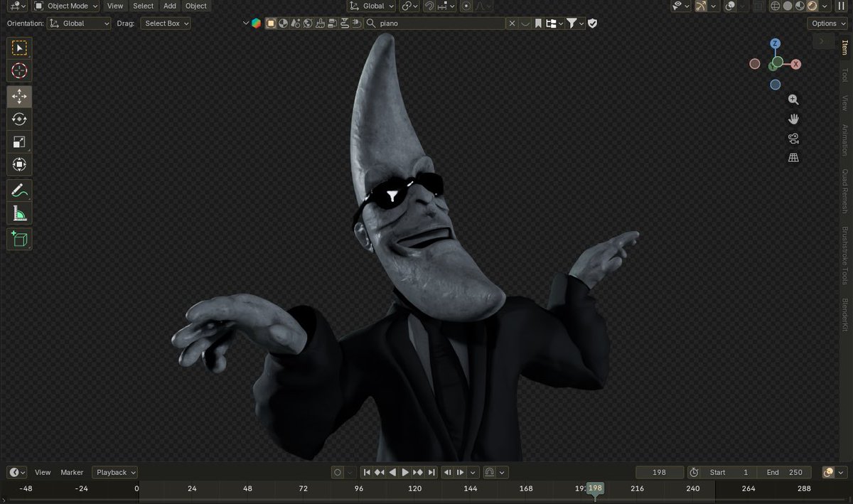Click the End frame field 250
The height and width of the screenshot is (504, 853).
(784, 472)
